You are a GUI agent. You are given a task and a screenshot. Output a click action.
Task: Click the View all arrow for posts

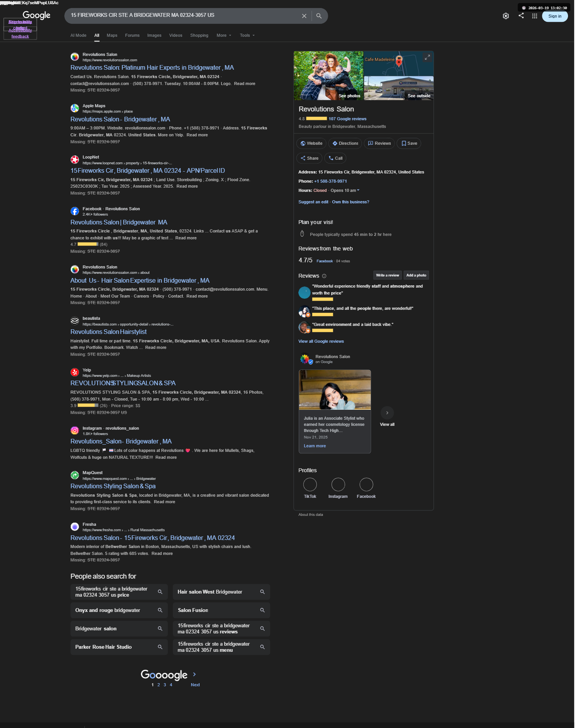click(x=387, y=413)
